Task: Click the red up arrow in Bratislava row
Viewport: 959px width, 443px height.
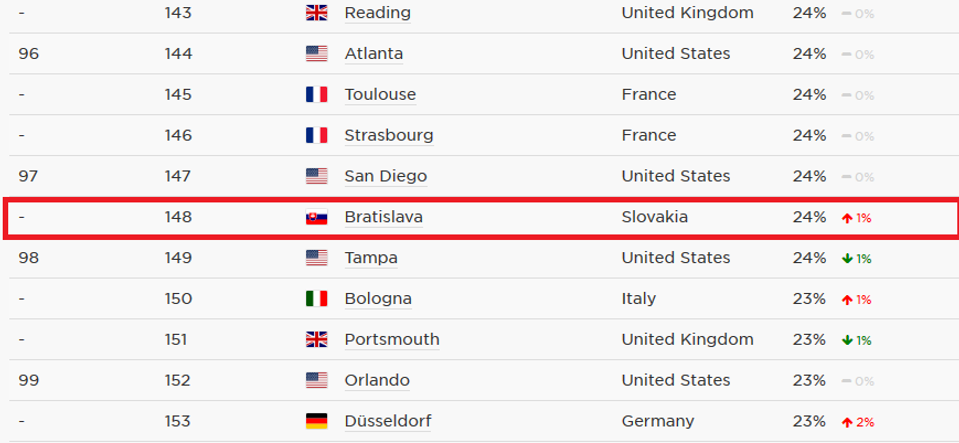Action: [847, 217]
